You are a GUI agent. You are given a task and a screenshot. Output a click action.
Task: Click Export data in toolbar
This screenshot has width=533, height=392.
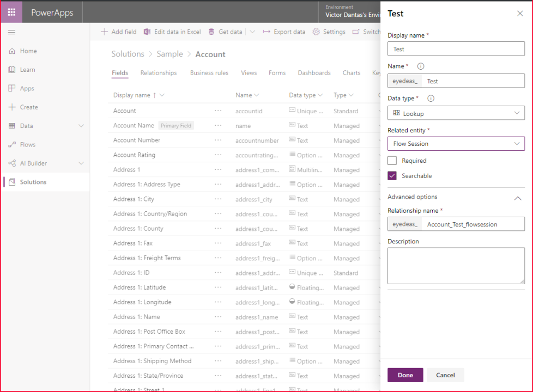point(284,32)
